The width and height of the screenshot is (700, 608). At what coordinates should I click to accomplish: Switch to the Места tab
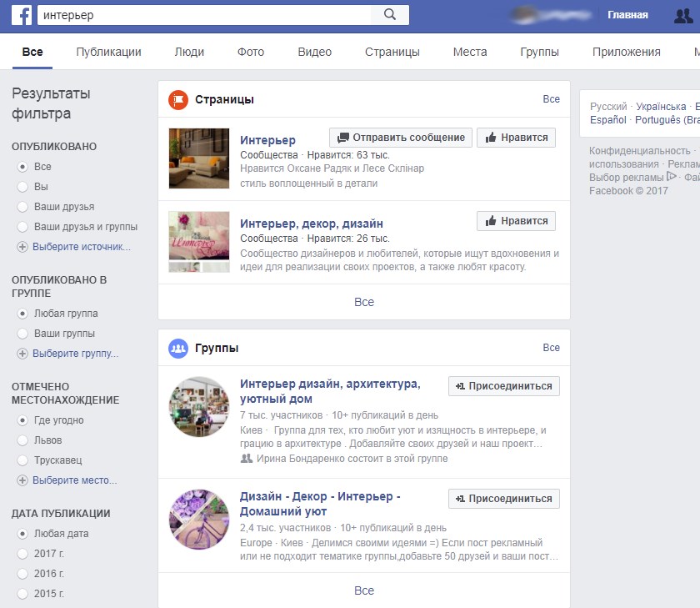pyautogui.click(x=470, y=52)
